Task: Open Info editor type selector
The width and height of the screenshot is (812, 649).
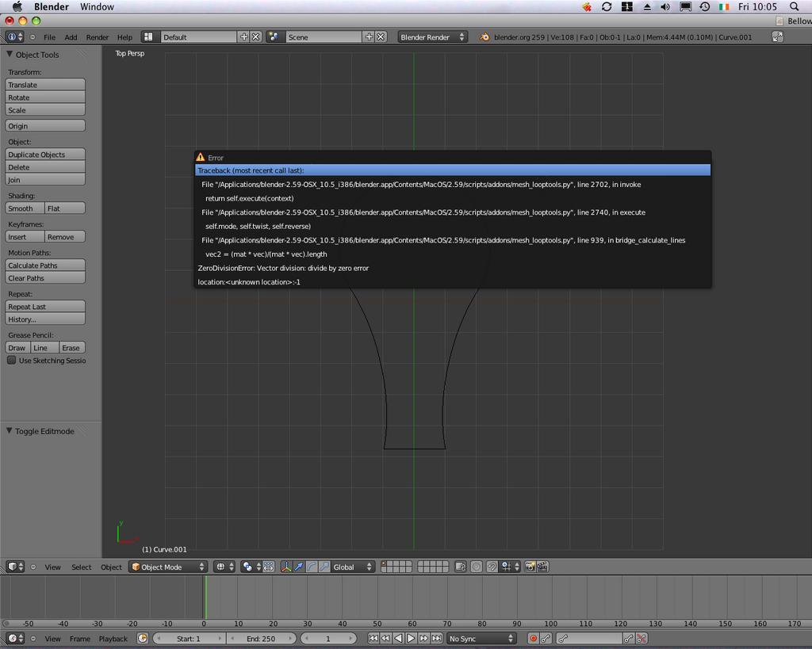Action: [x=14, y=36]
